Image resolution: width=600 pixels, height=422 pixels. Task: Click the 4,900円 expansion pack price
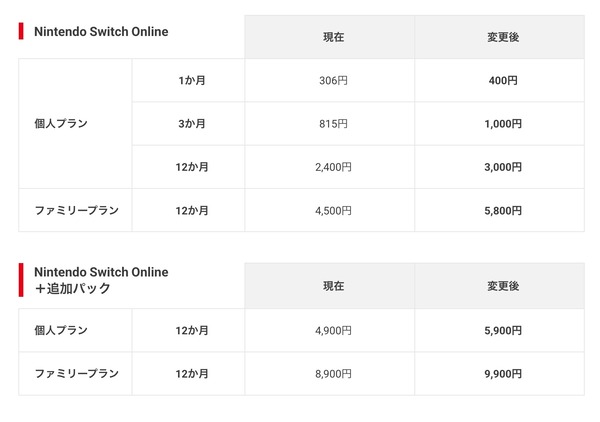333,331
